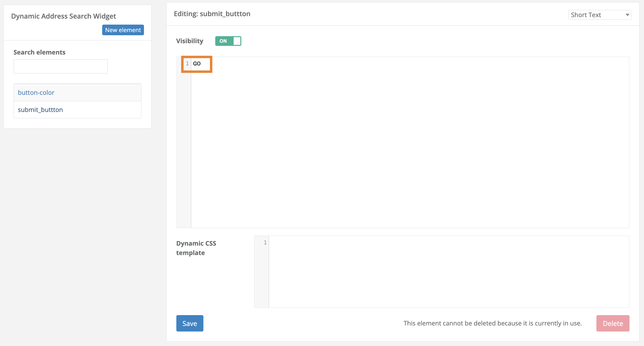This screenshot has width=644, height=346.
Task: Open the submit_buttton element
Action: [x=40, y=110]
